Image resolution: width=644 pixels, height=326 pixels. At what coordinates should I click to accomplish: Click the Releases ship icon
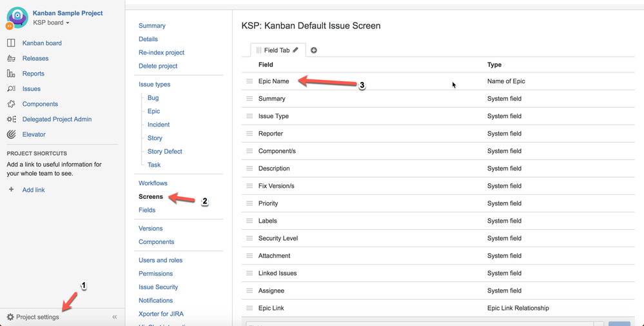click(x=11, y=58)
